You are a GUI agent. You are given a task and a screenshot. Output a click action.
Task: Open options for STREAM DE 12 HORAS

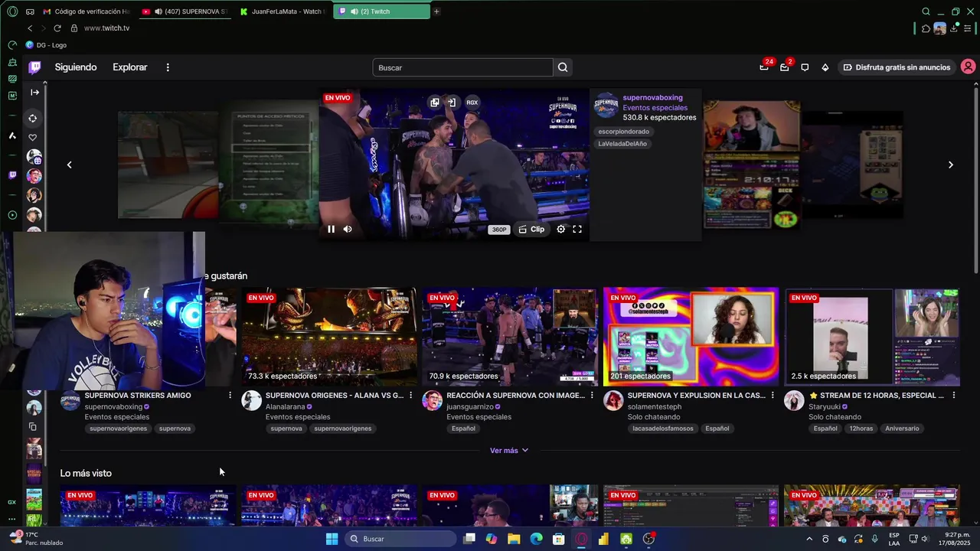[x=953, y=396]
